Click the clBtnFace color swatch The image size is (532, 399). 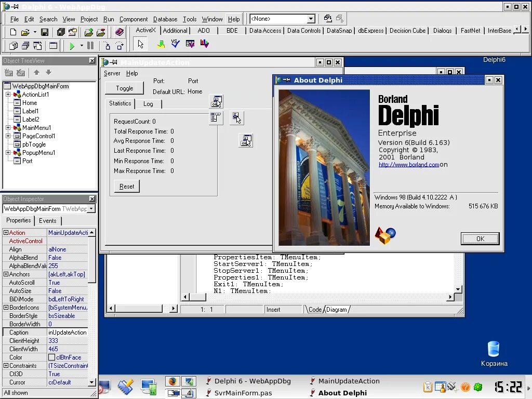click(51, 357)
